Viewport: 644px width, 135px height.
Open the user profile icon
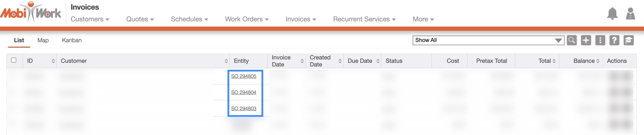coord(630,14)
